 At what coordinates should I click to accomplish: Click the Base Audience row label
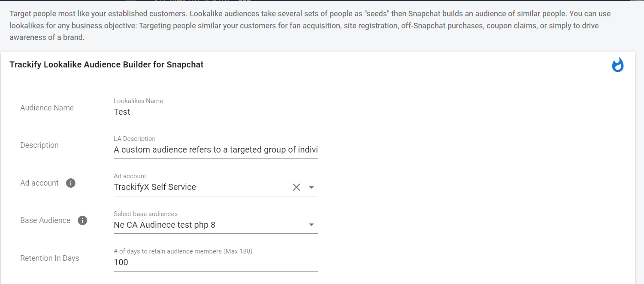click(x=45, y=220)
